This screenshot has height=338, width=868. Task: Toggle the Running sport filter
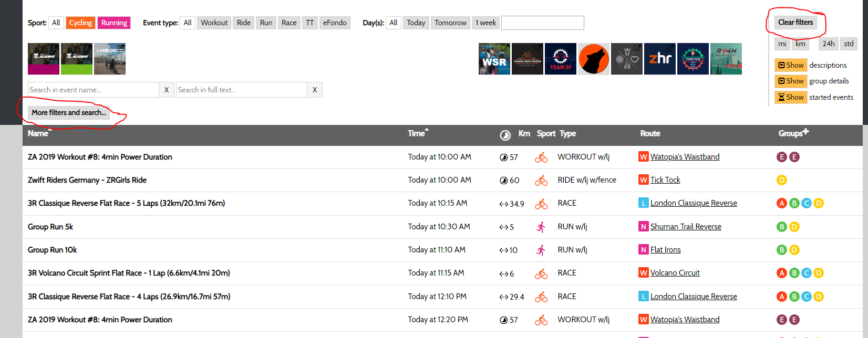pyautogui.click(x=114, y=23)
